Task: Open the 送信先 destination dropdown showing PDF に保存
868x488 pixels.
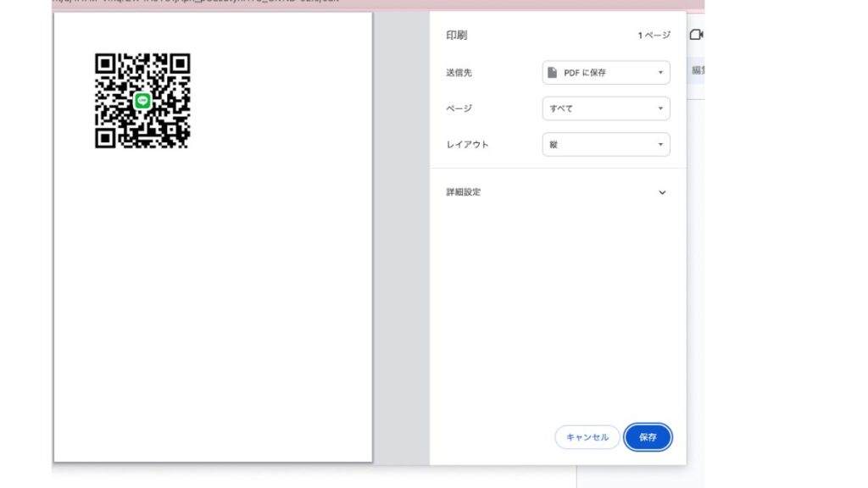Action: point(605,73)
